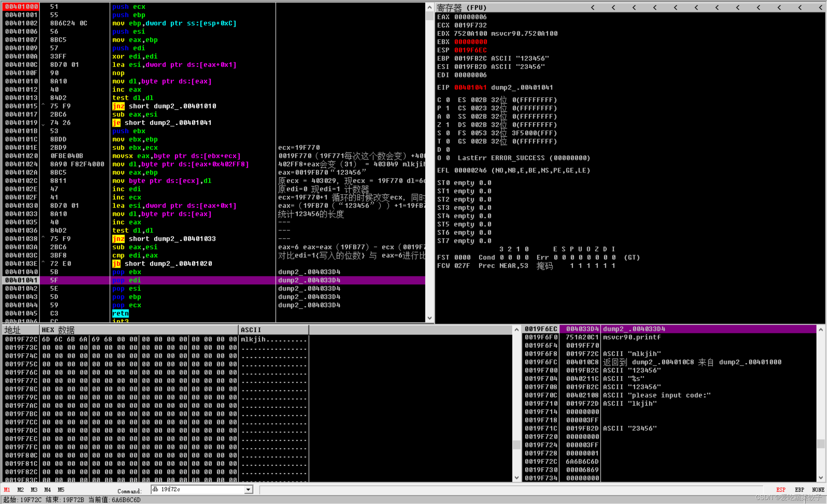Click the dump pane scroll-down arrow
Screen dimensions: 827x504
pos(516,478)
